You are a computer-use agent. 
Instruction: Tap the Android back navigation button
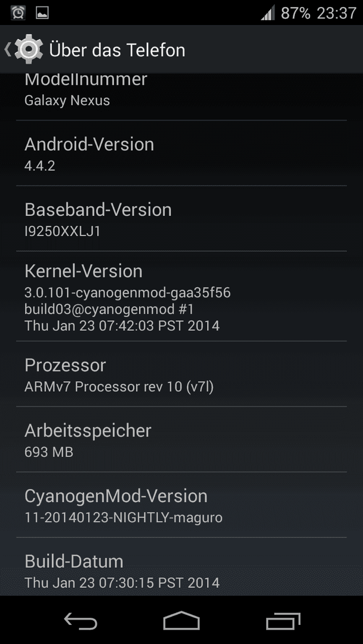(x=81, y=621)
